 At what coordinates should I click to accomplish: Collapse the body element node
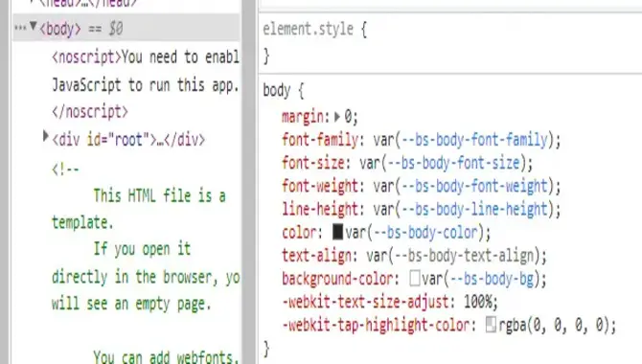(x=34, y=27)
